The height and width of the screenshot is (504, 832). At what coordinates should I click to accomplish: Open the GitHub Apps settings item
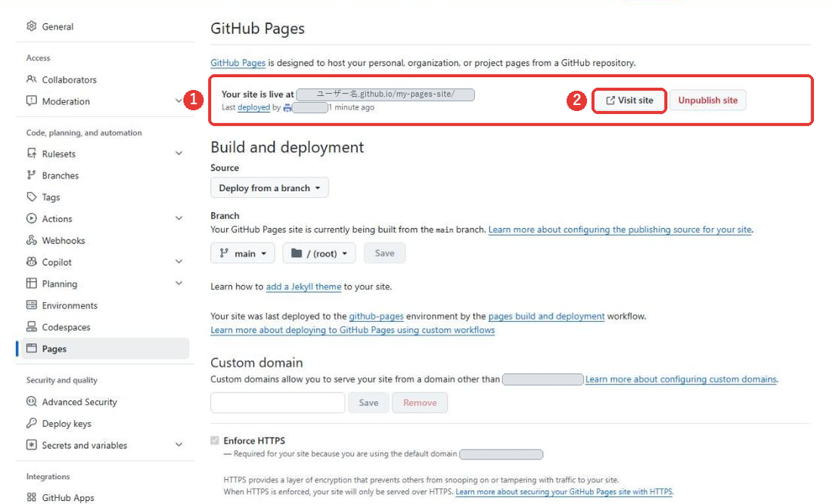pos(105,497)
